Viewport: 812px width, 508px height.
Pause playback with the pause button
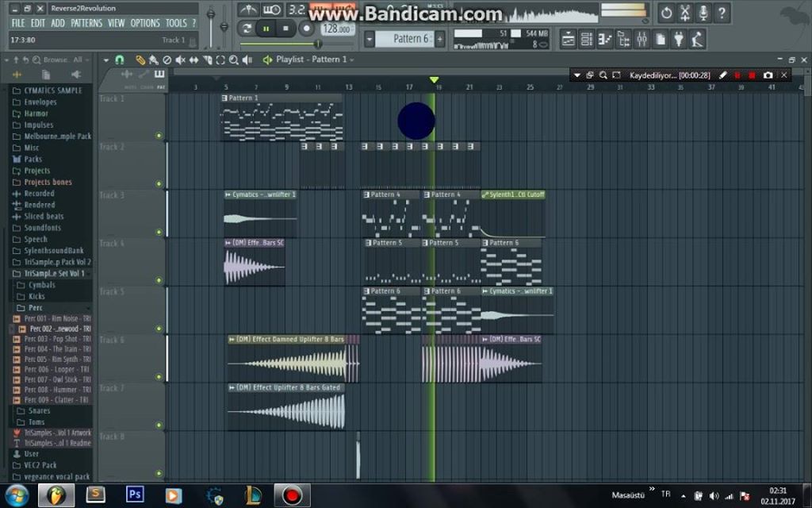266,29
